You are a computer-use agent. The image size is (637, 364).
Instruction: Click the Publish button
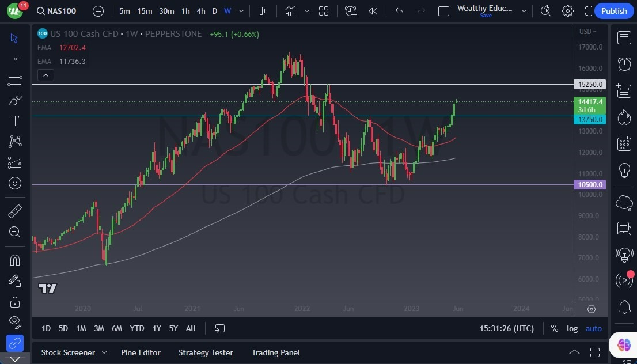[614, 10]
